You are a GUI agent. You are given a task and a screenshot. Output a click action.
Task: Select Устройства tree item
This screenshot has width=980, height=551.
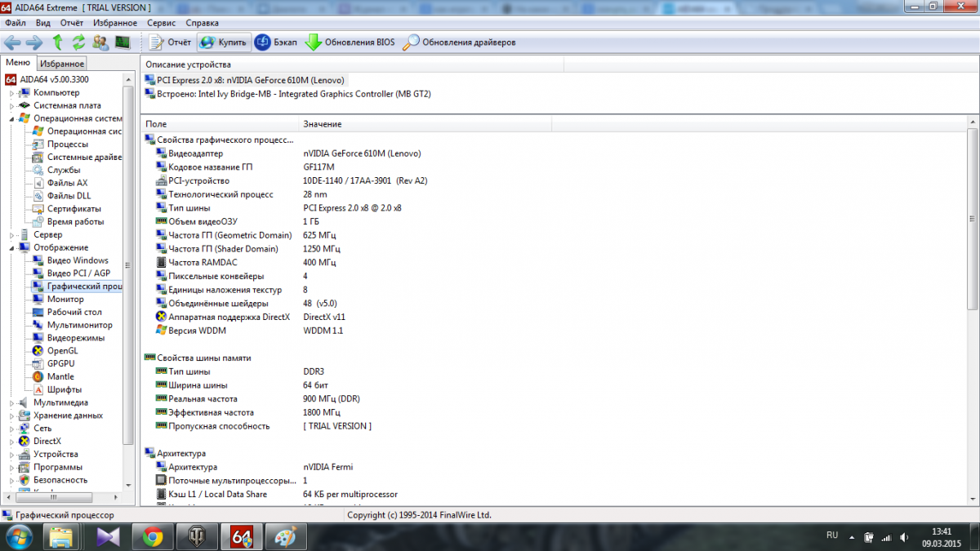[x=56, y=454]
